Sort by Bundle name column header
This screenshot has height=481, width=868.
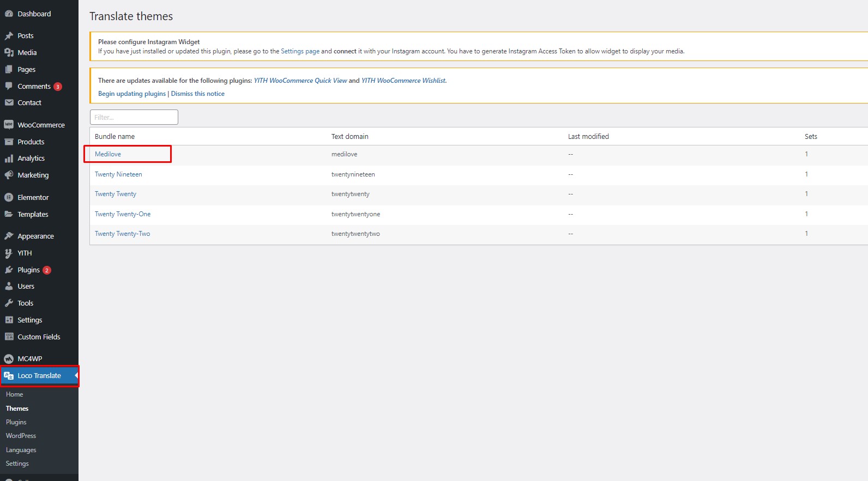114,137
